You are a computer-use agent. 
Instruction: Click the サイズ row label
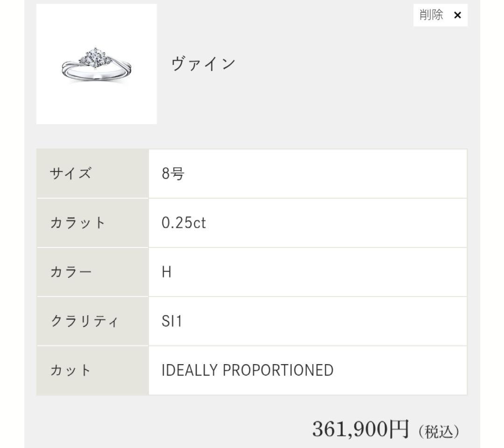(x=71, y=174)
